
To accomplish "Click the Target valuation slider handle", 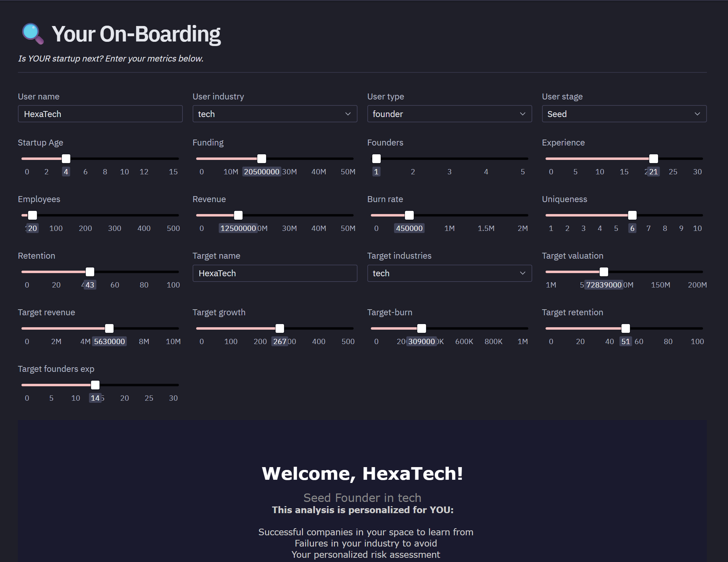I will pyautogui.click(x=604, y=272).
